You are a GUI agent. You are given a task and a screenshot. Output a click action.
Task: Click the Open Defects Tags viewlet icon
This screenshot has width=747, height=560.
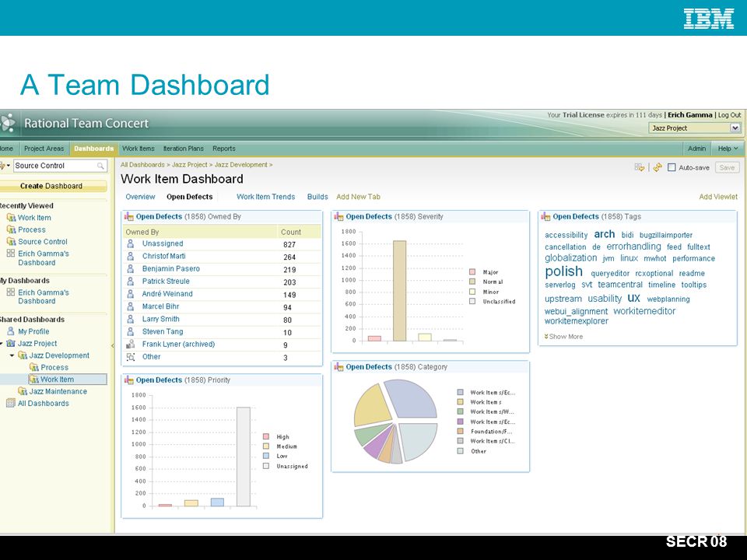545,217
